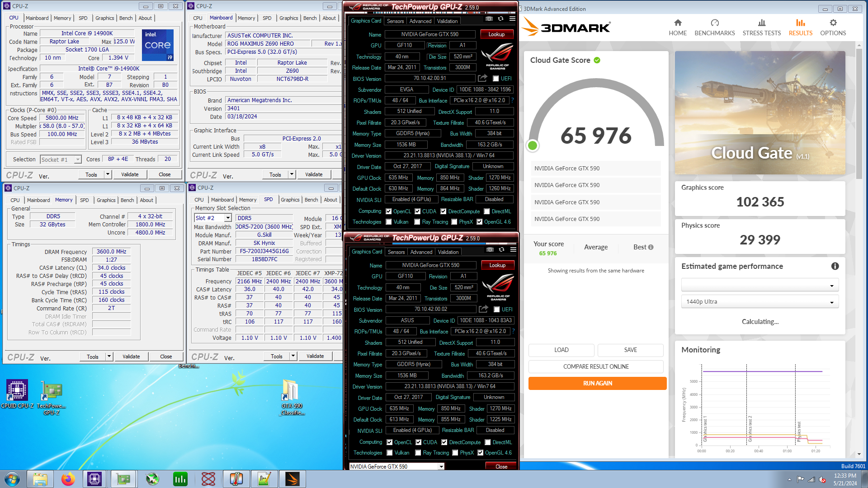Click the first NVIDIA GeForce GTX 590 result row
The image size is (868, 488).
(x=595, y=168)
